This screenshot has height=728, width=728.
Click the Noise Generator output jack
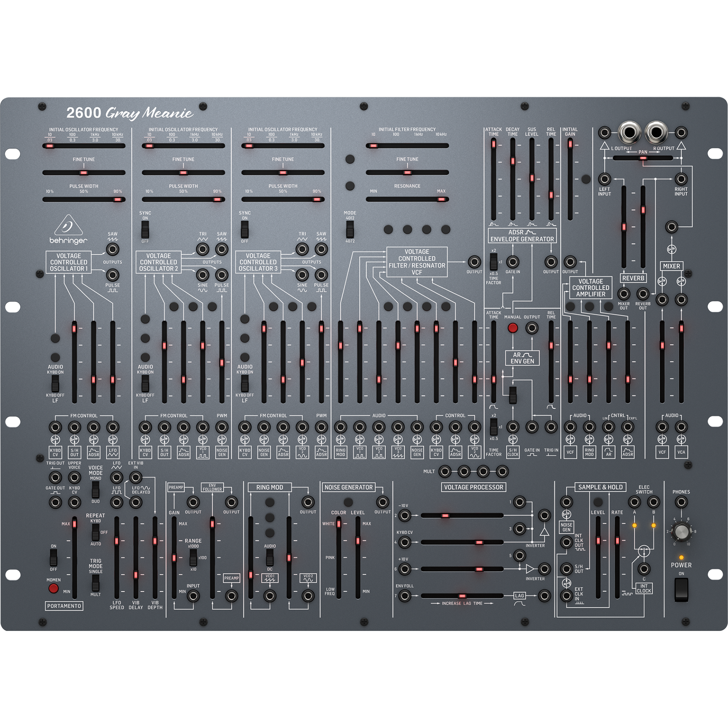click(x=383, y=502)
